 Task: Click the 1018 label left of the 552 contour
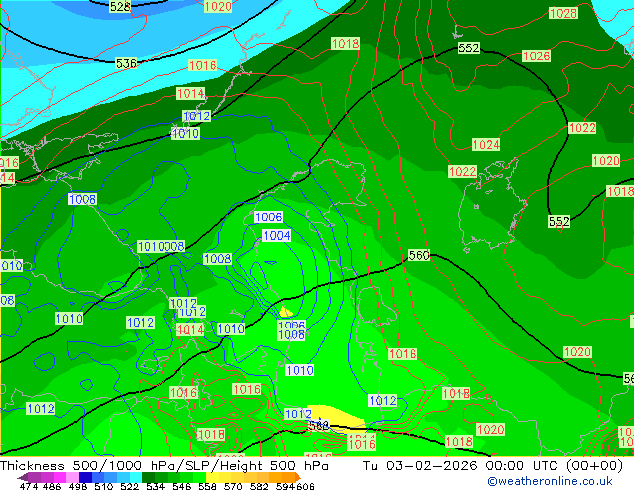click(x=345, y=43)
